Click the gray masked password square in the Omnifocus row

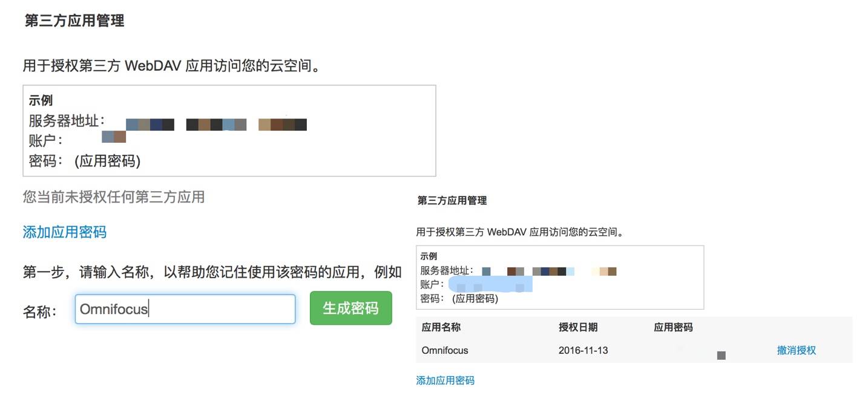pyautogui.click(x=721, y=356)
